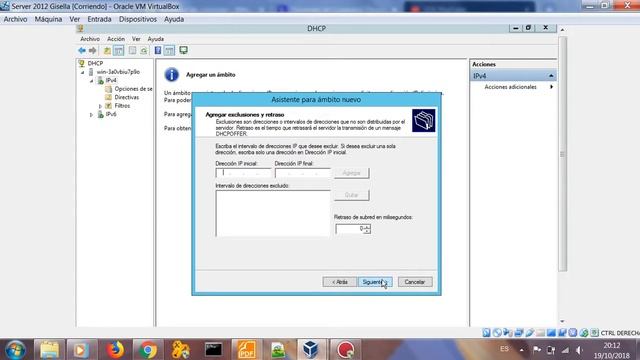The image size is (640, 360).
Task: Expand the IPv6 tree node
Action: (91, 115)
